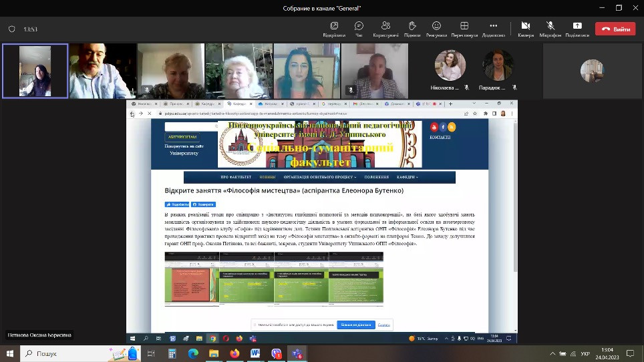Open a new tab in the shared browser
This screenshot has height=362, width=644.
click(x=450, y=104)
